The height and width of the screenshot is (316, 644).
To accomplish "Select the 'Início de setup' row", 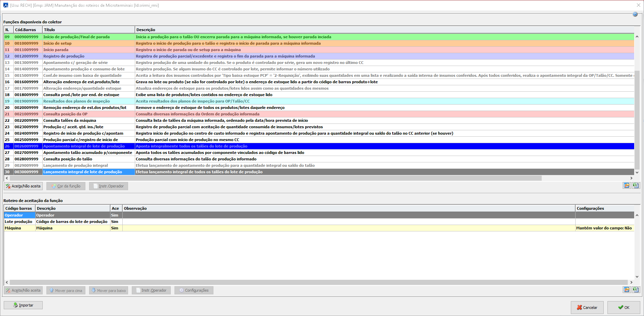I will point(319,43).
